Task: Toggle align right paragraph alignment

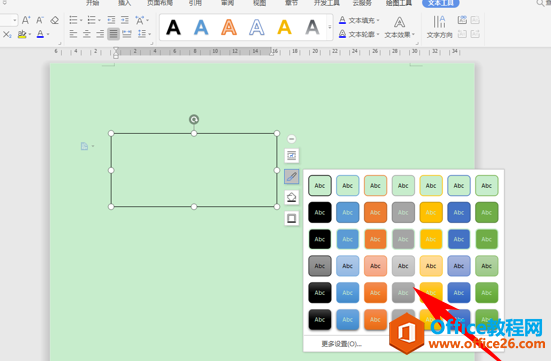Action: tap(100, 34)
